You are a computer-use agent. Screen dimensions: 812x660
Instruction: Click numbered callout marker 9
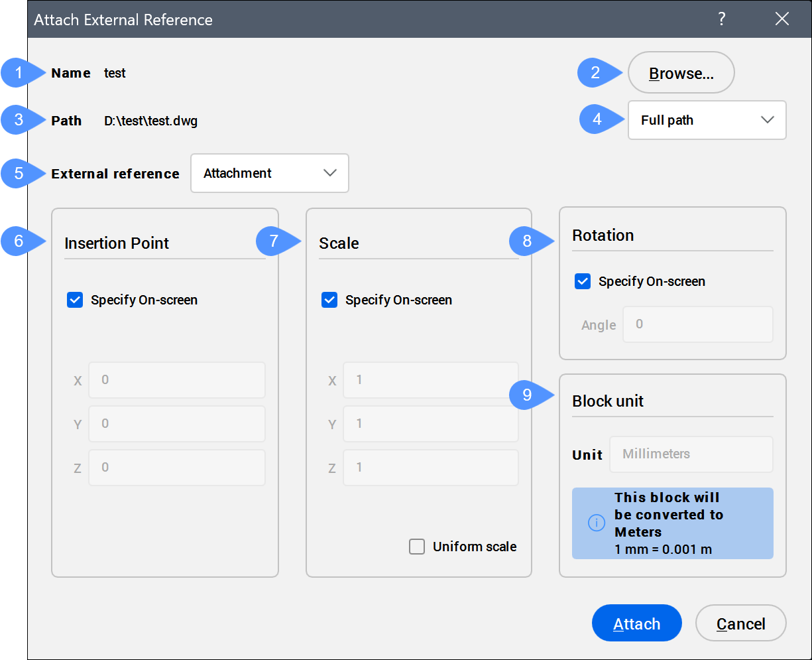tap(527, 395)
